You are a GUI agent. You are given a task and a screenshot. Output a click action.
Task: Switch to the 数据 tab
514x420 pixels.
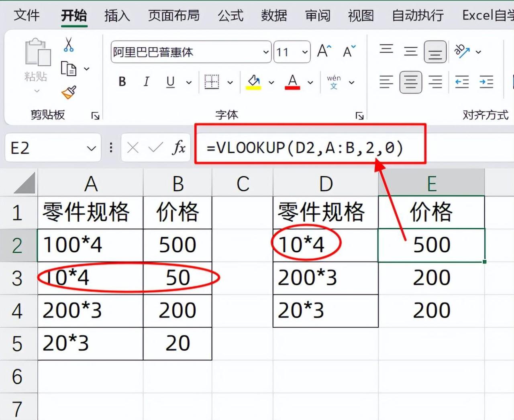tap(274, 15)
